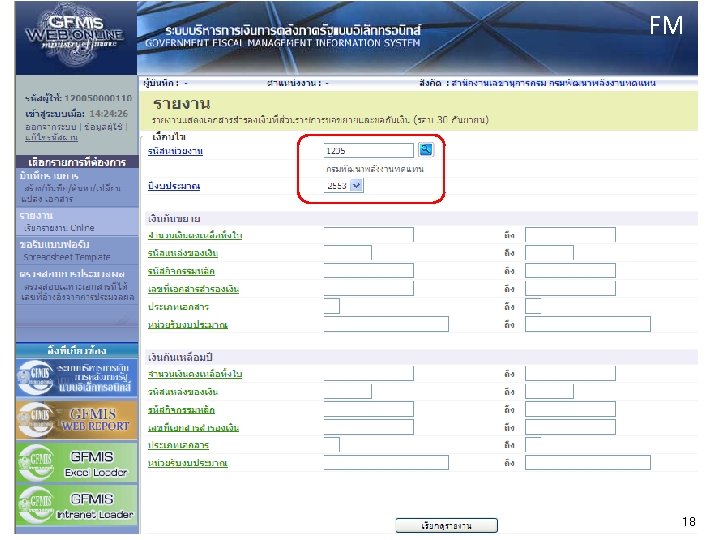Open ขอรับแบบฟอร์ม Spreadsheet Template menu
Viewport: 720px width, 540px height.
coord(77,250)
